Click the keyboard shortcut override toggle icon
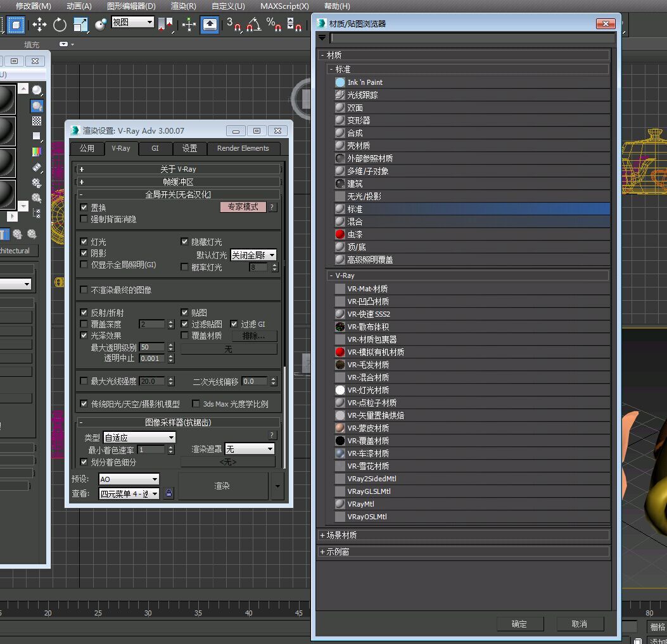Viewport: 667px width, 644px height. point(210,25)
